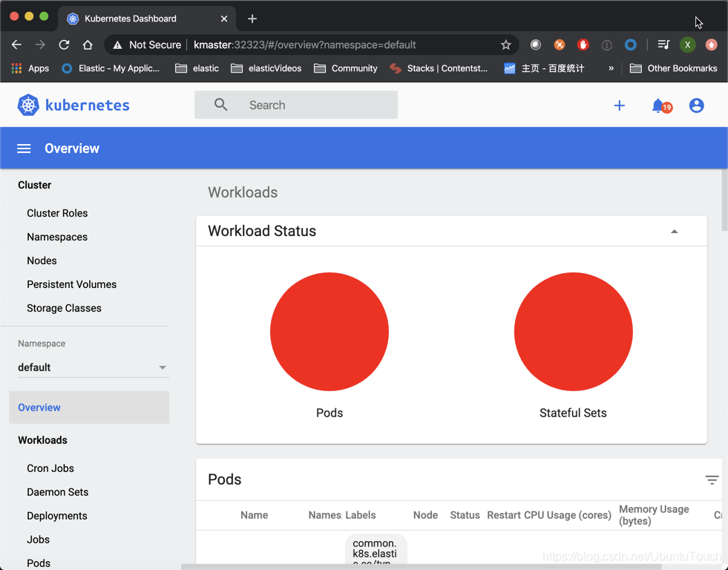This screenshot has height=570, width=728.
Task: Show more bookmarks with chevron
Action: 611,68
